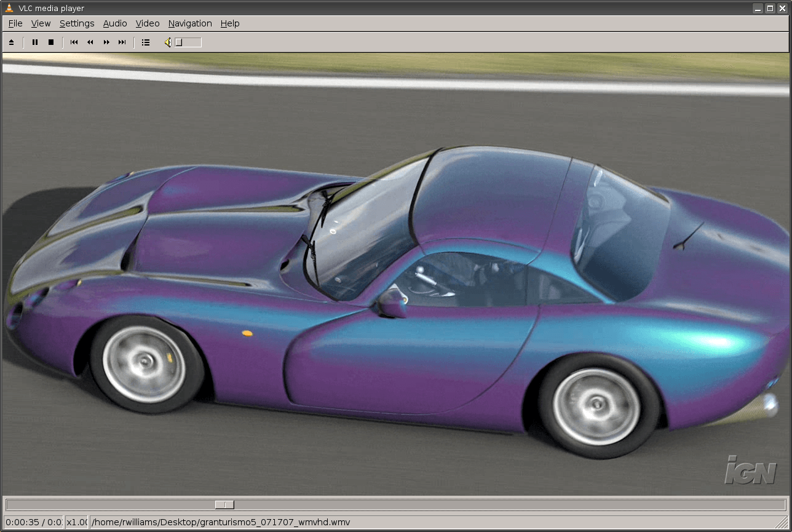Skip to next playlist item

(122, 42)
